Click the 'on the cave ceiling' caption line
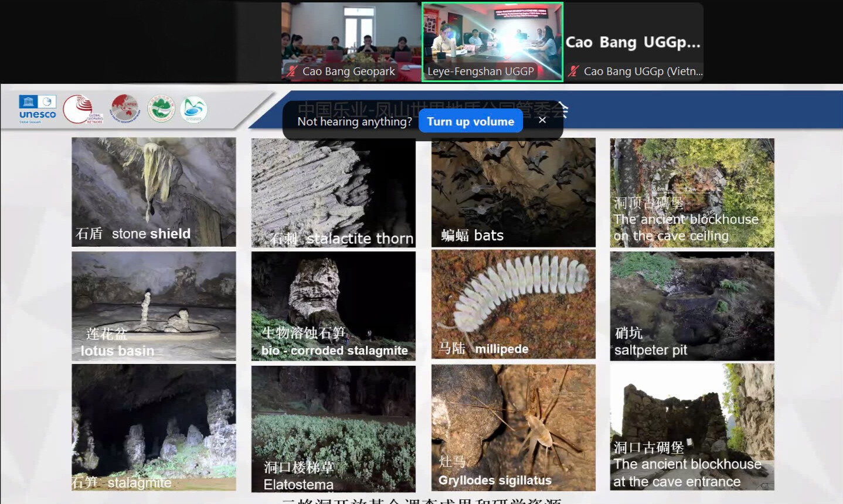The width and height of the screenshot is (843, 504). [671, 236]
